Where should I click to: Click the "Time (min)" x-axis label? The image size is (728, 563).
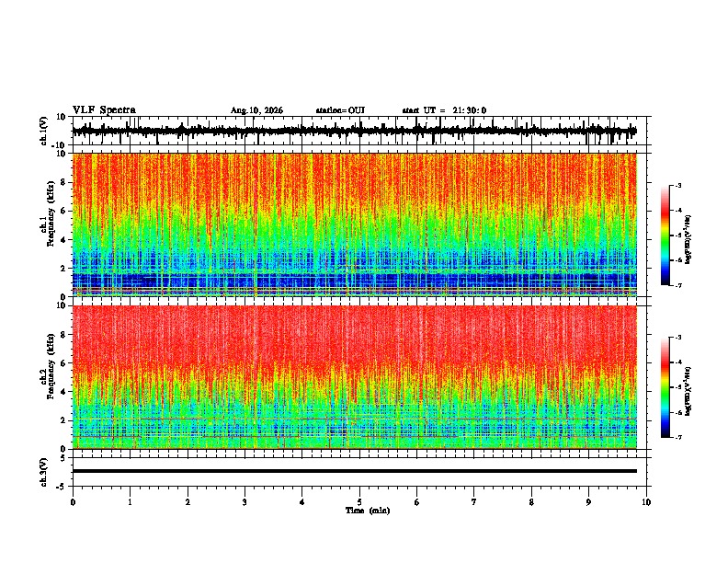click(368, 511)
